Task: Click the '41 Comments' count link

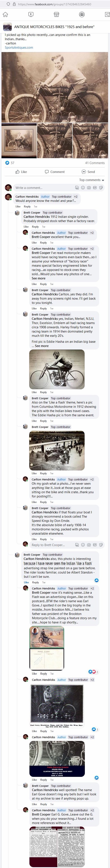Action: 95,163
